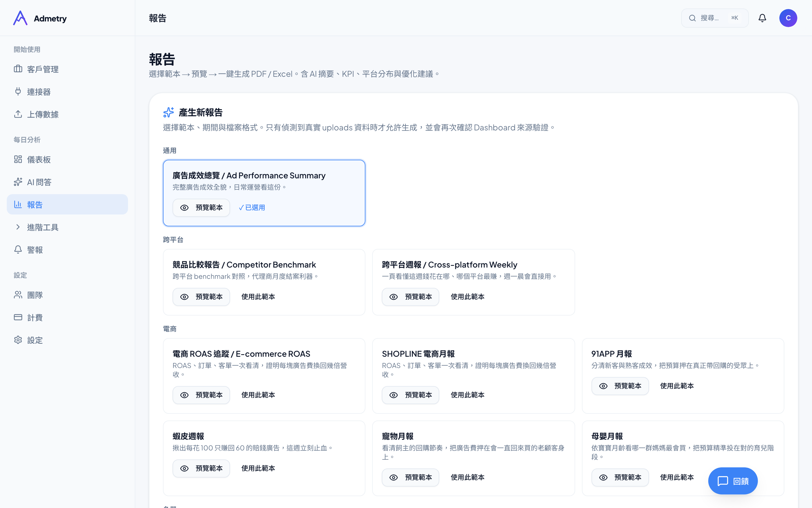The width and height of the screenshot is (812, 508).
Task: Go to 儀表板 in sidebar
Action: tap(67, 159)
